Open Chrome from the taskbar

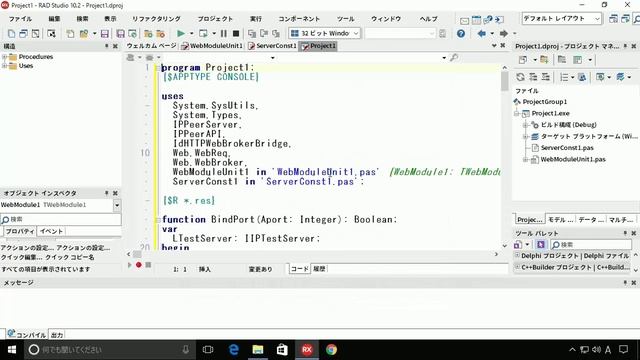coord(331,350)
